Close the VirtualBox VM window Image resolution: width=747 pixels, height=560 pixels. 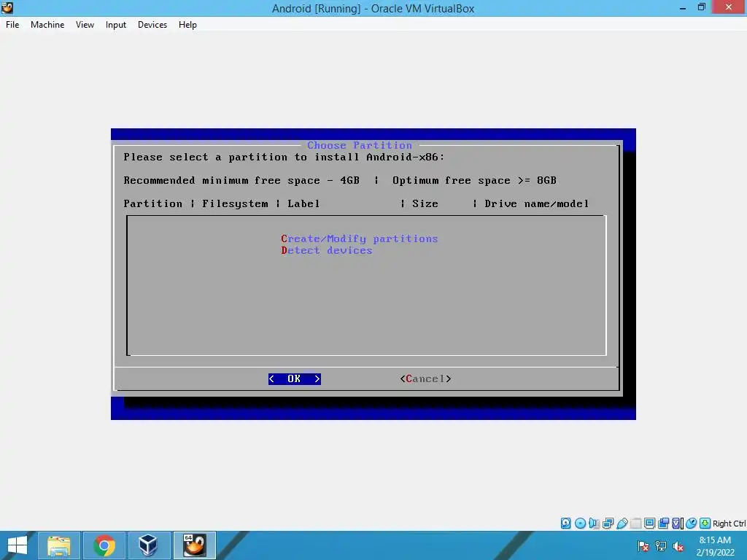coord(729,7)
